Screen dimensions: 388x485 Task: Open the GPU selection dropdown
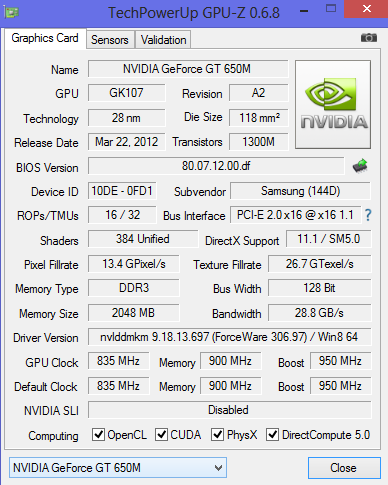(118, 468)
